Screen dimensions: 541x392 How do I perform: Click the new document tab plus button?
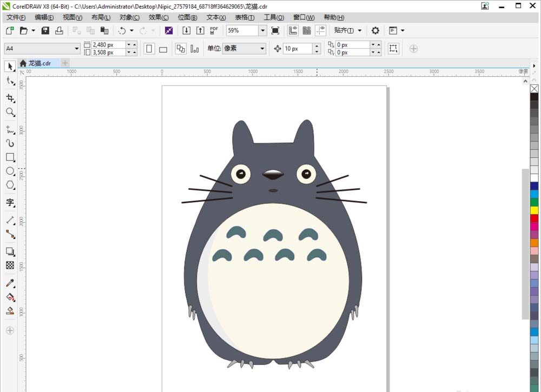(x=65, y=63)
